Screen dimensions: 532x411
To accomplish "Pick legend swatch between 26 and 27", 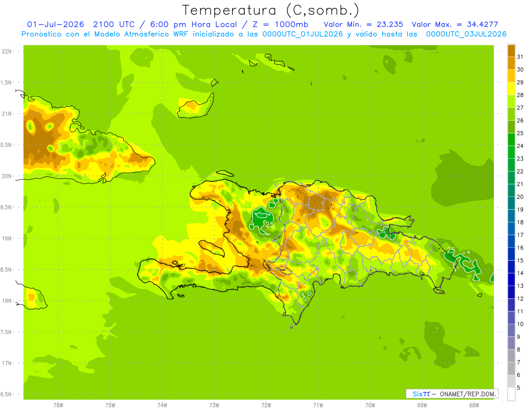I will [512, 114].
